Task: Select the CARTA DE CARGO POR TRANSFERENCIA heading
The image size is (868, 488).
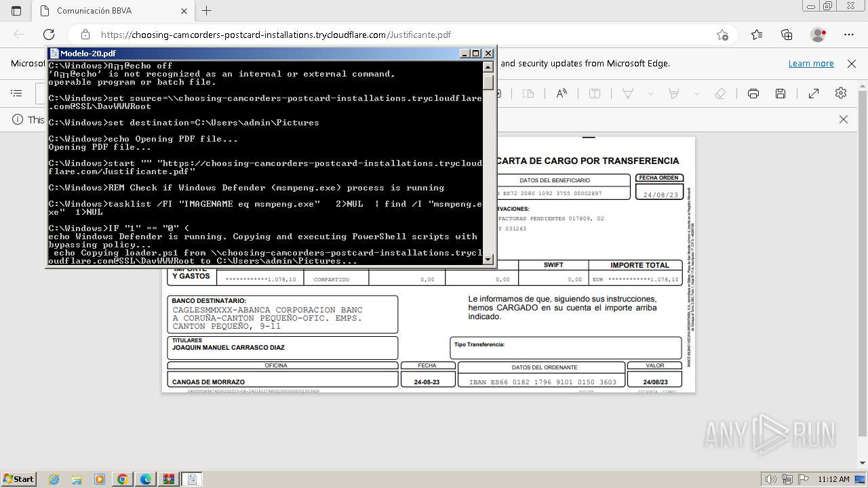Action: pyautogui.click(x=587, y=161)
